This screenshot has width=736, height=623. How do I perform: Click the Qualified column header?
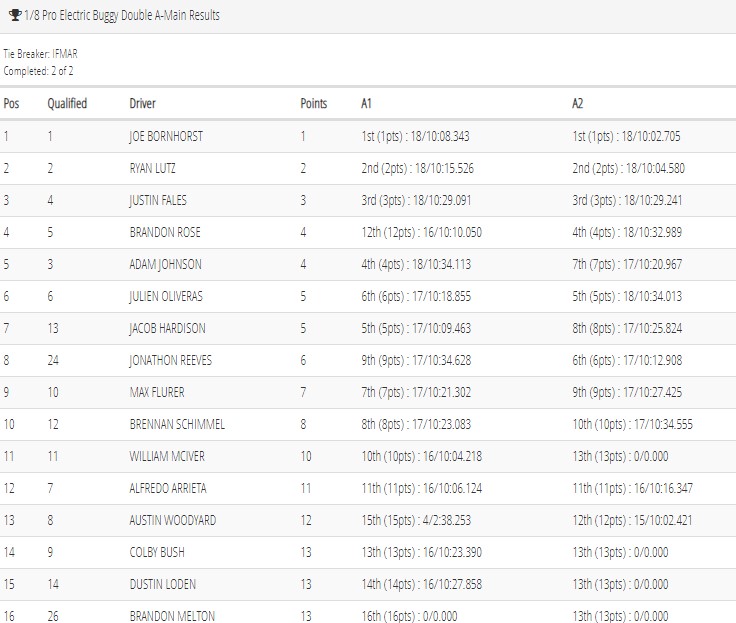[x=67, y=103]
